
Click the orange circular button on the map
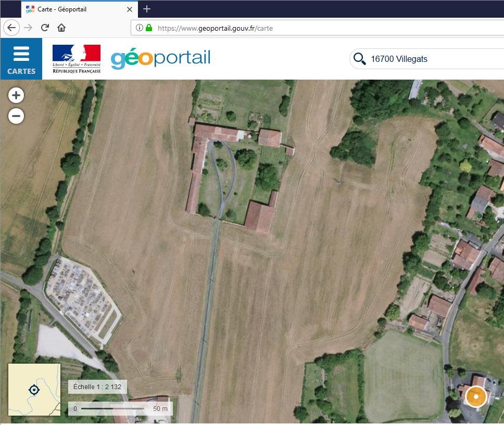(x=476, y=397)
